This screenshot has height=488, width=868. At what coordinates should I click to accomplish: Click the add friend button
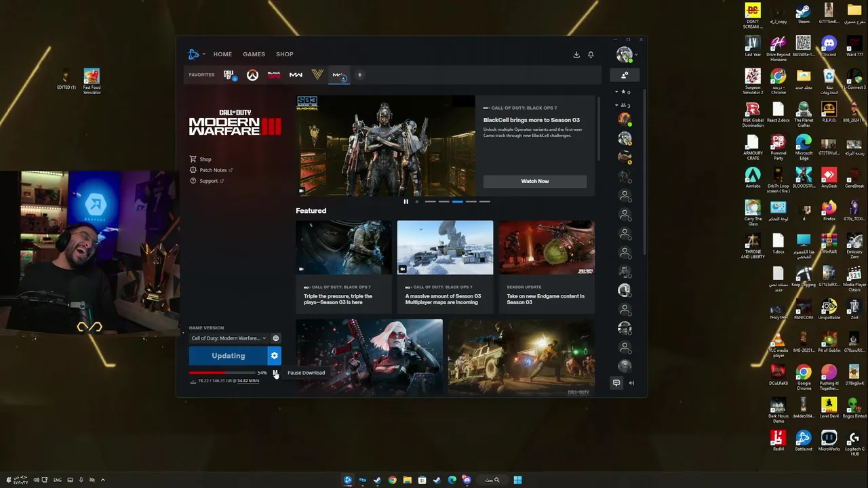pos(625,75)
